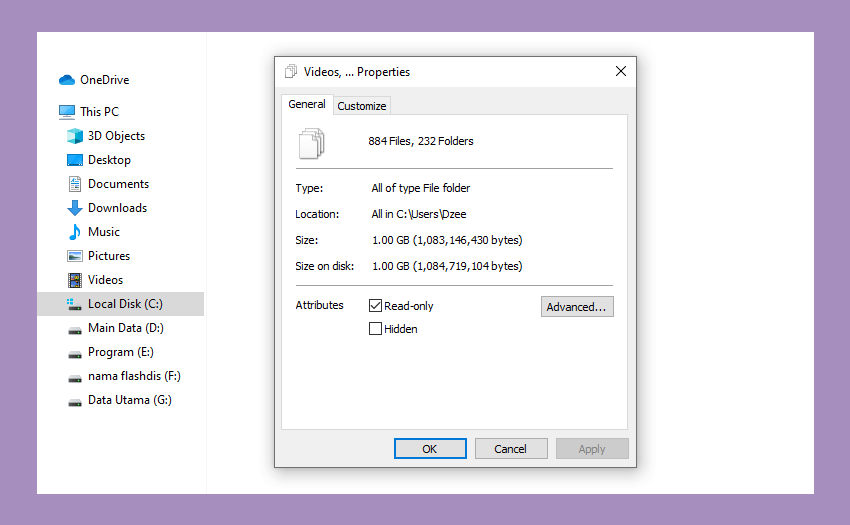This screenshot has width=850, height=525.
Task: Select This PC label in navigation pane
Action: pyautogui.click(x=99, y=112)
